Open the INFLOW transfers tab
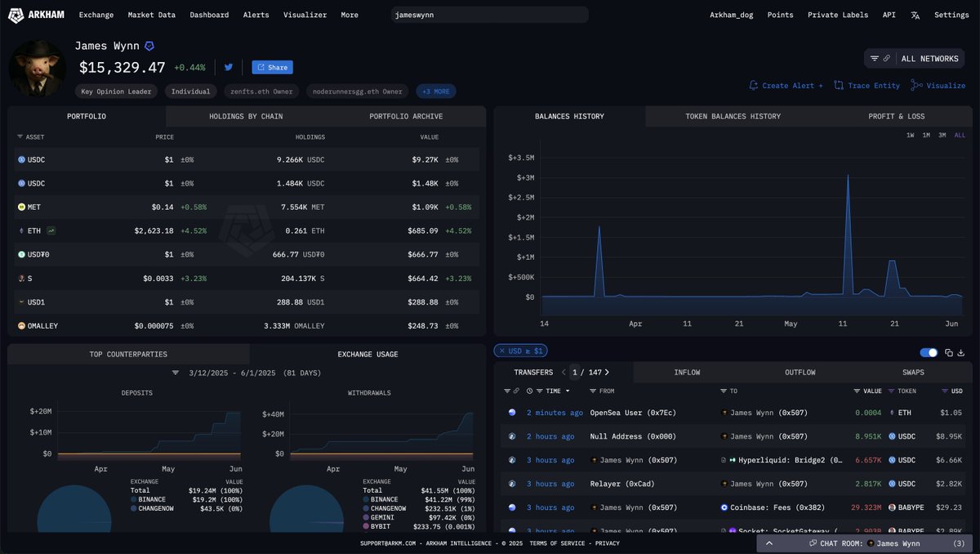Screen dimensions: 980x554 (x=687, y=373)
